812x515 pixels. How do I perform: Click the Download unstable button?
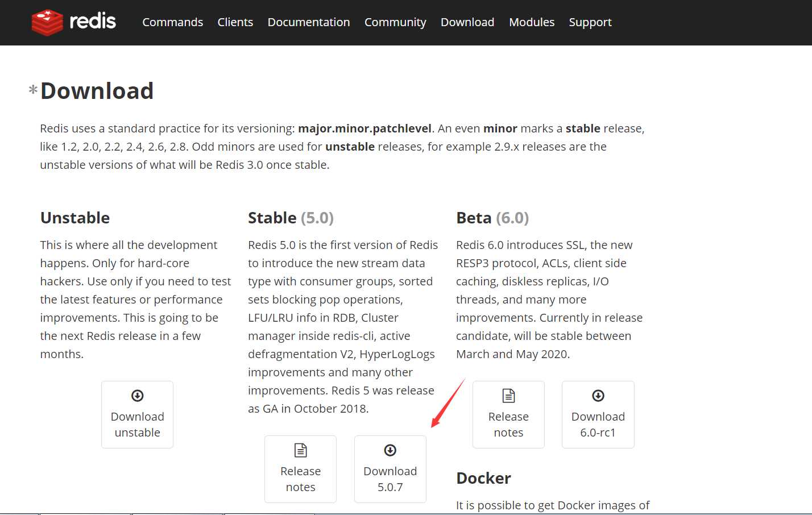[x=137, y=414]
